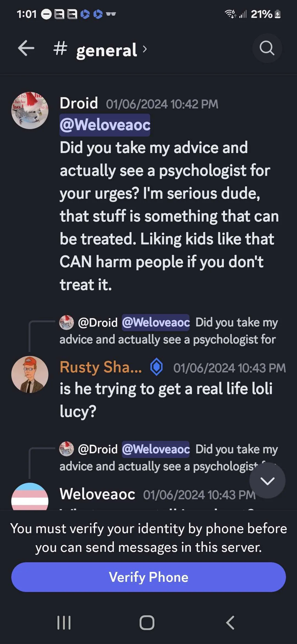This screenshot has width=297, height=644.
Task: Tap the Rusty Sha... username
Action: pyautogui.click(x=101, y=367)
